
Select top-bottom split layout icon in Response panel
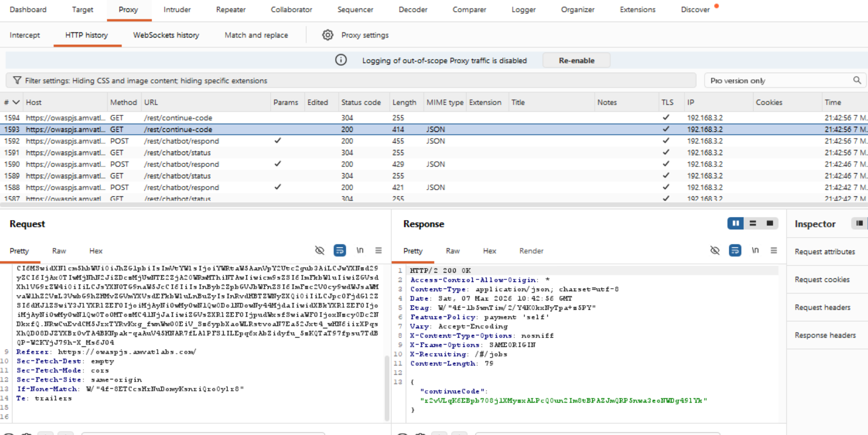point(753,223)
